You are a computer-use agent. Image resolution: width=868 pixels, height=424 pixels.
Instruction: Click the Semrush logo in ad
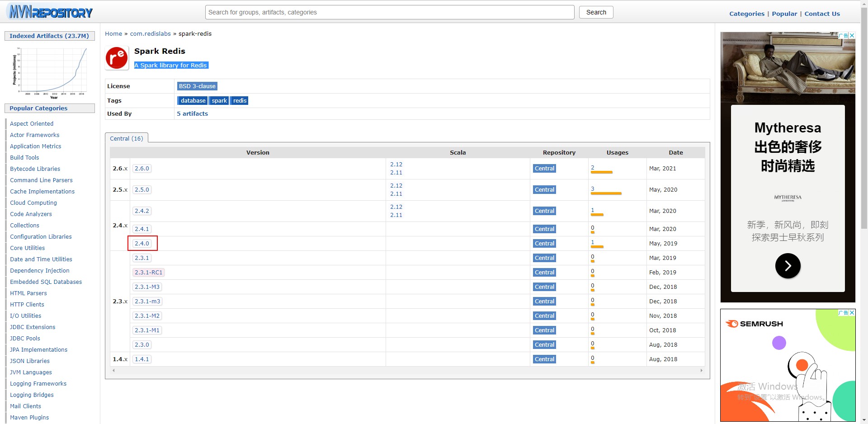755,324
